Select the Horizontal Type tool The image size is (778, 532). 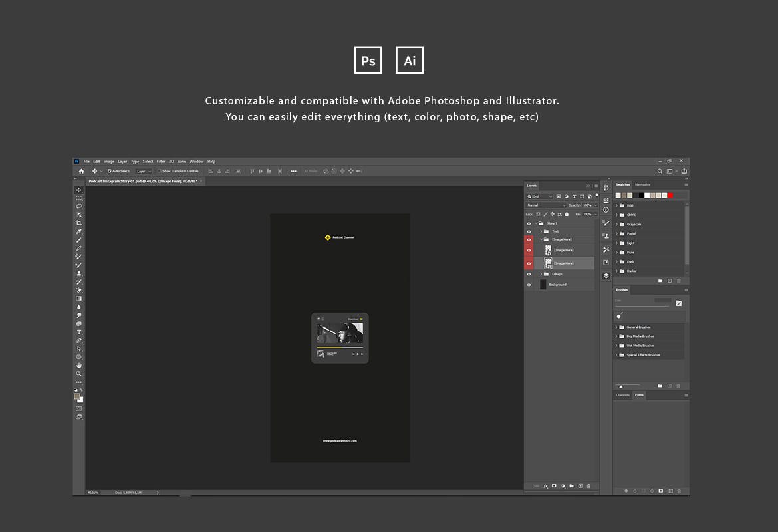click(x=79, y=332)
